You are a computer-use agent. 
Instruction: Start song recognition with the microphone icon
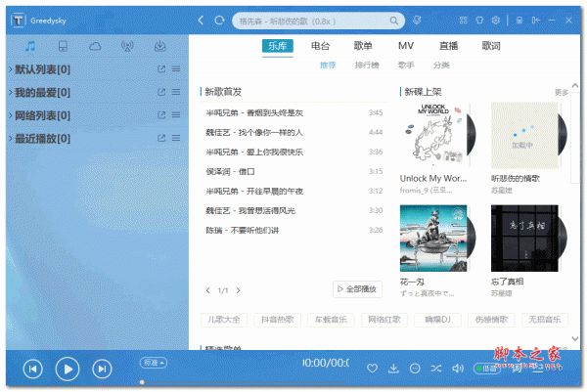pos(417,21)
